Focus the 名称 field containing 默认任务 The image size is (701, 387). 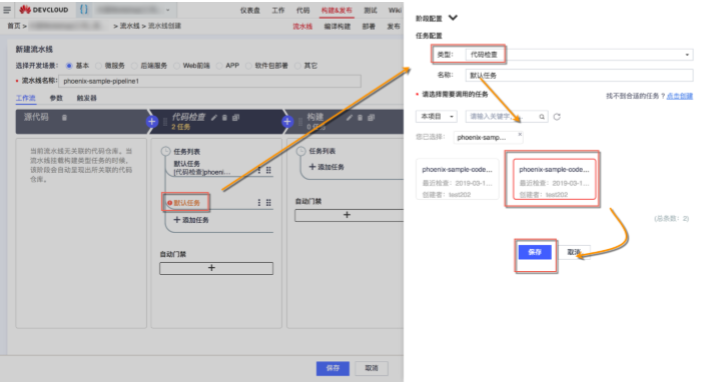pos(579,75)
